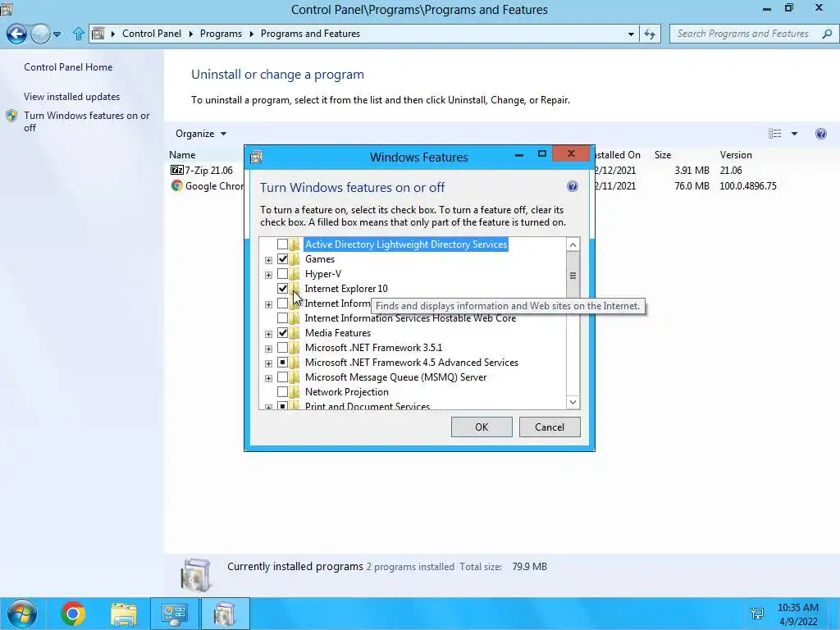Select Active Directory Lightweight Directory Services row
840x630 pixels.
tap(406, 244)
